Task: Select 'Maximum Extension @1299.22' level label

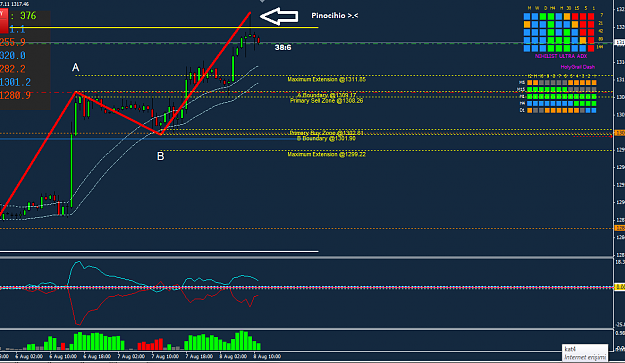Action: tap(326, 154)
